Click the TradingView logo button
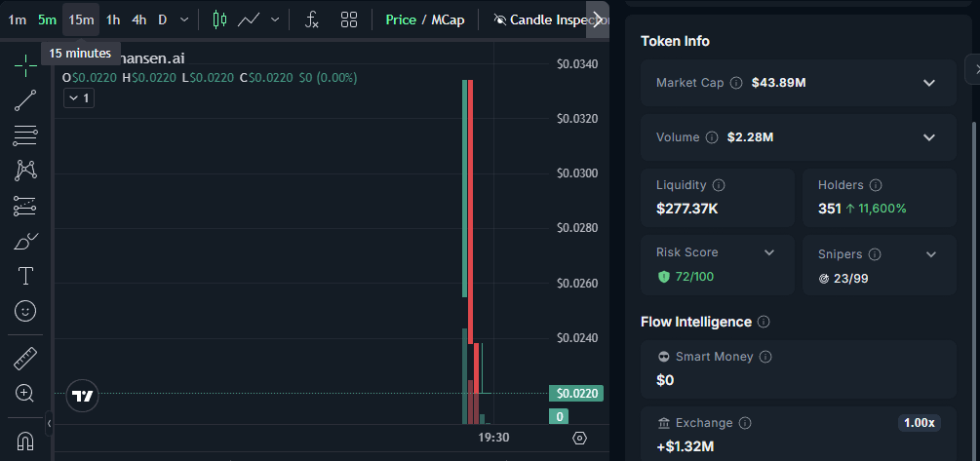 tap(83, 396)
